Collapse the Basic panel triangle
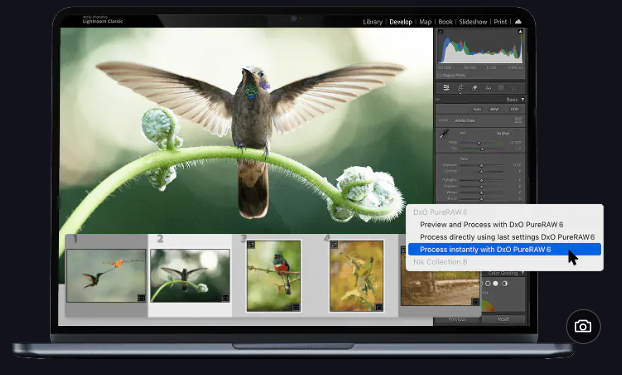 pos(522,99)
